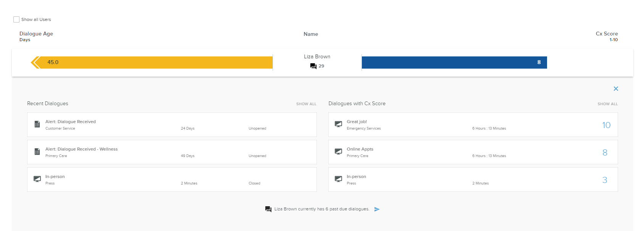
Task: Select the Great job! score 10
Action: tap(606, 125)
